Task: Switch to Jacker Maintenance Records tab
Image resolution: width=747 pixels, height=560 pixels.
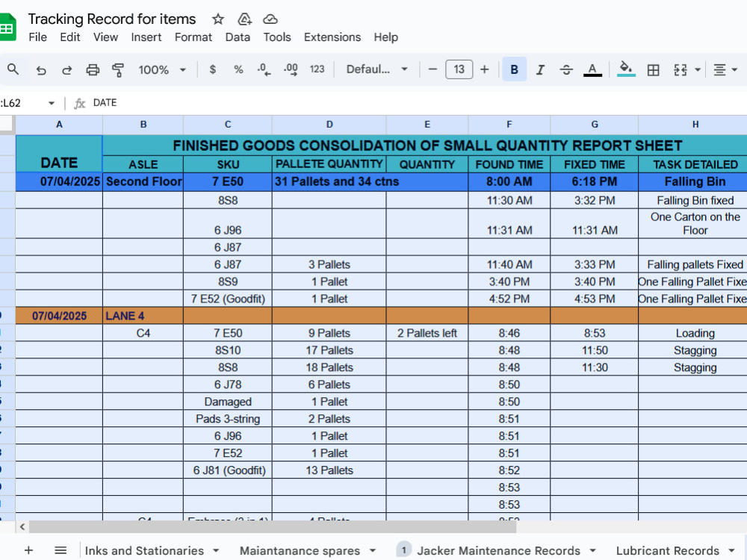Action: (498, 550)
